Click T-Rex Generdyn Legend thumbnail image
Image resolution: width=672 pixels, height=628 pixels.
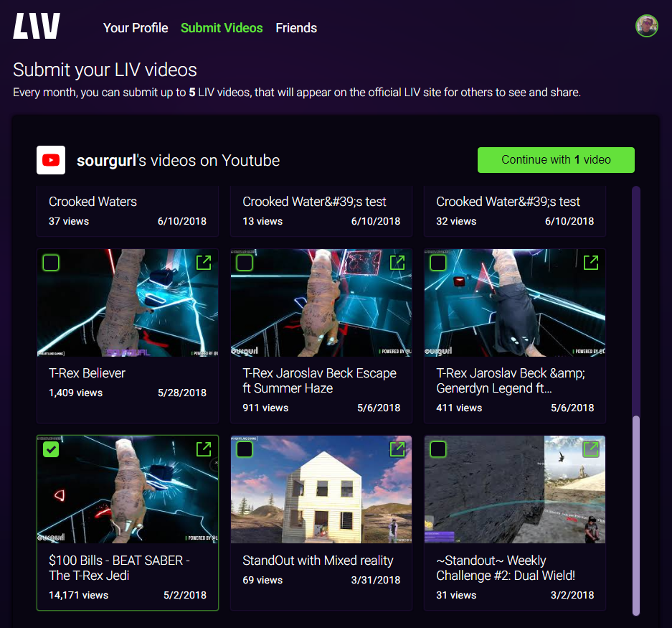(515, 303)
